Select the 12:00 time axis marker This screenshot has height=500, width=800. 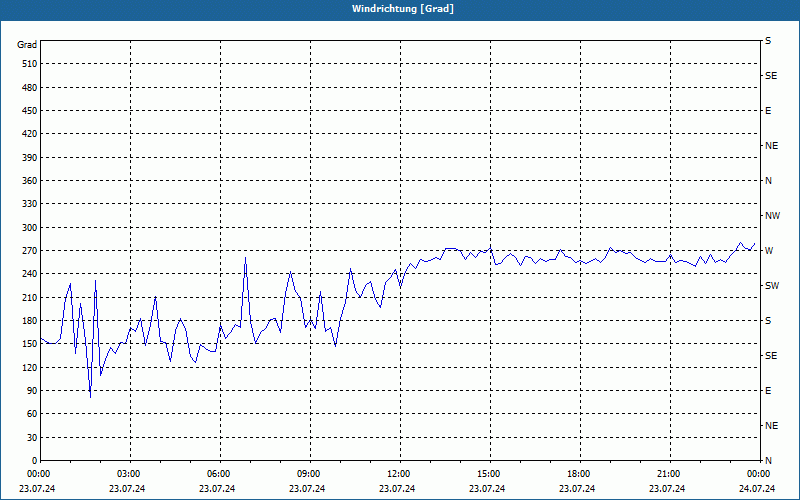coord(400,474)
